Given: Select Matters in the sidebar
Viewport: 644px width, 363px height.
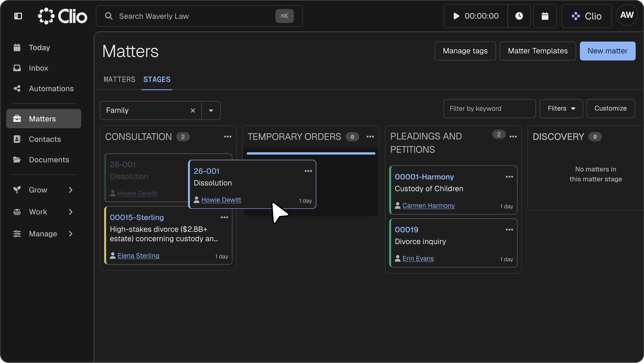Looking at the screenshot, I should [44, 119].
